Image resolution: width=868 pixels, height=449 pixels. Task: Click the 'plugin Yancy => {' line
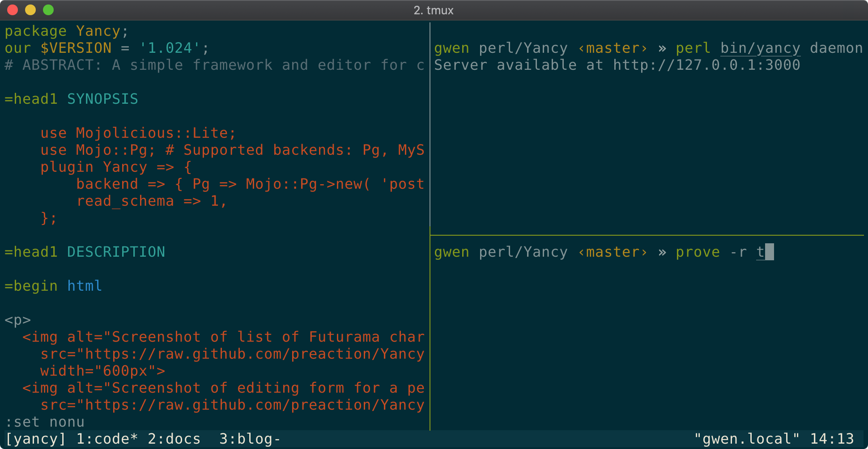[x=116, y=167]
